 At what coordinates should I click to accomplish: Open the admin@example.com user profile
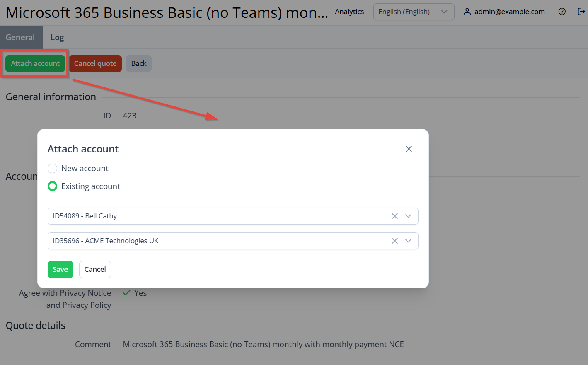(x=504, y=12)
